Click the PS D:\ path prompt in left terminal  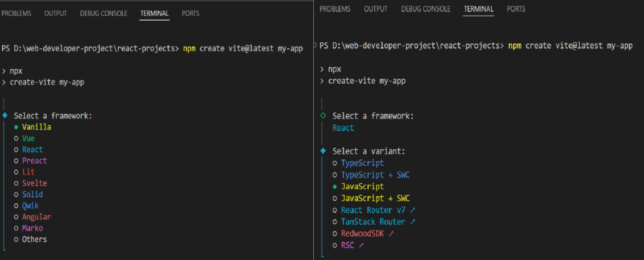tap(91, 49)
